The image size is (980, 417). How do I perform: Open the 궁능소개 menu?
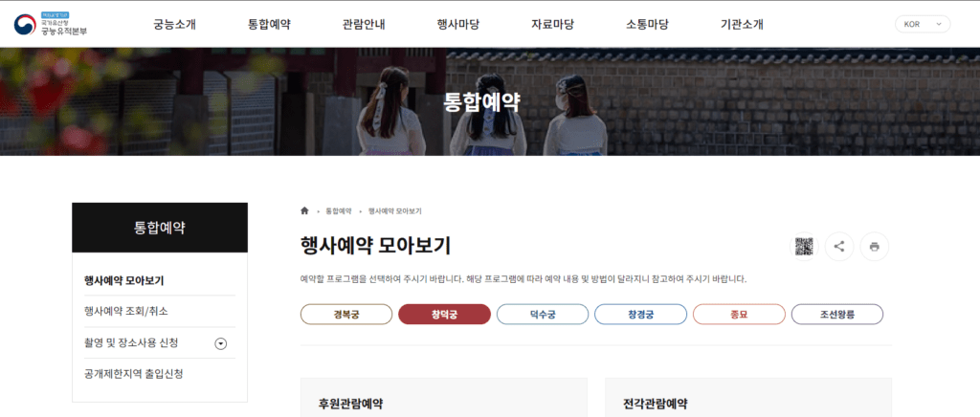pos(174,25)
